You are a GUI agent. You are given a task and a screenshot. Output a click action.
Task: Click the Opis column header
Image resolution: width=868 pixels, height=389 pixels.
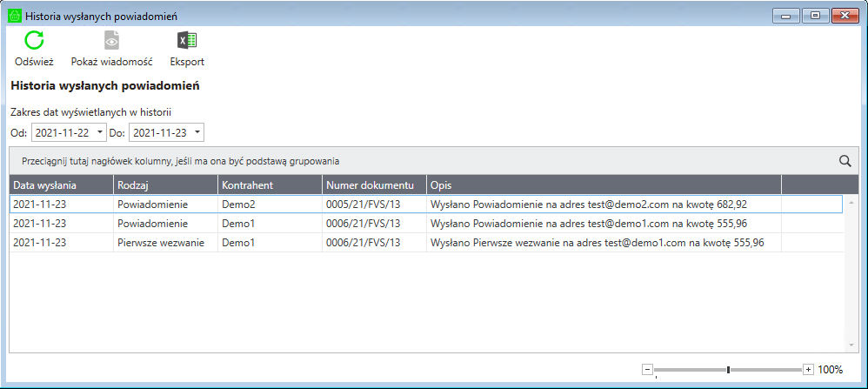click(x=603, y=185)
